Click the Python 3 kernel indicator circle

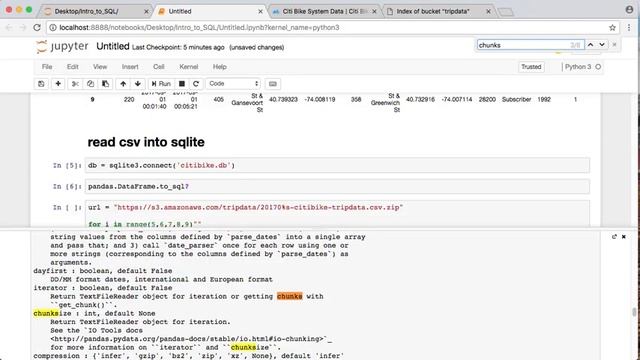coord(598,67)
